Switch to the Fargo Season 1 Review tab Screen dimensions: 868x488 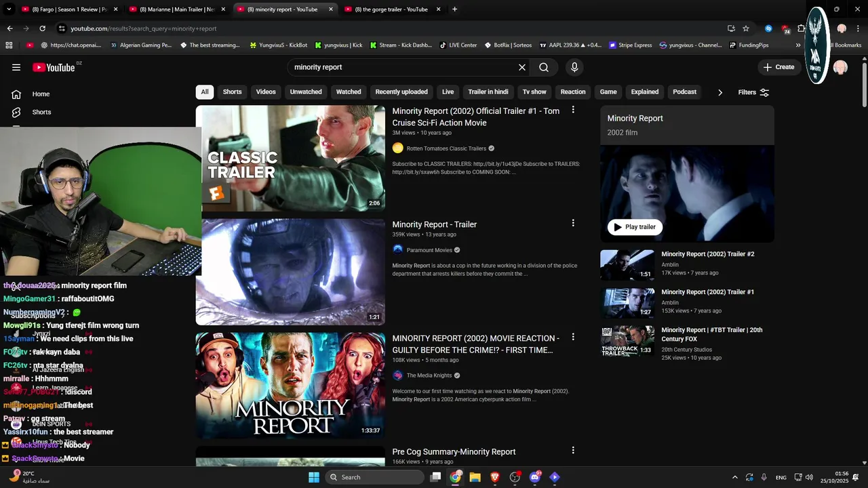(x=70, y=9)
